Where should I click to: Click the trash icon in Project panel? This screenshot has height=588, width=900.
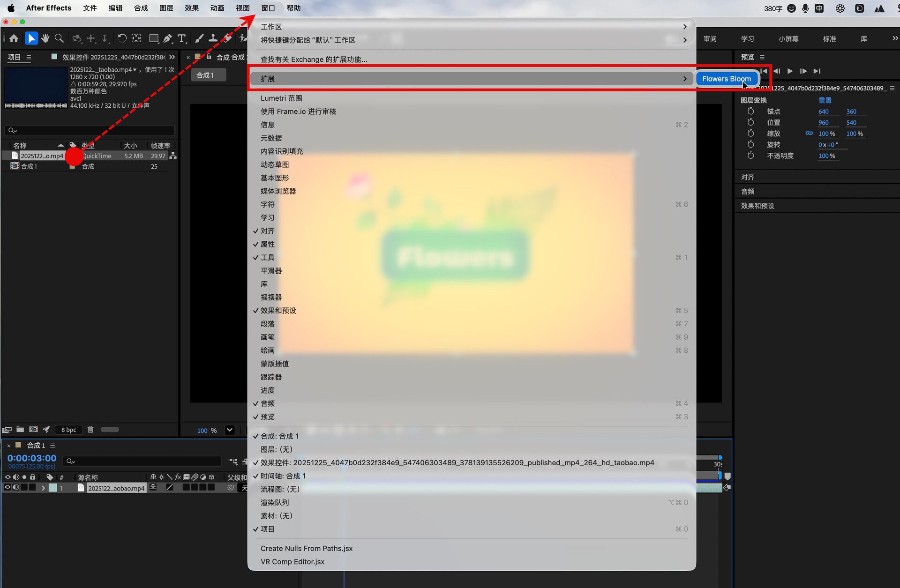coord(90,429)
